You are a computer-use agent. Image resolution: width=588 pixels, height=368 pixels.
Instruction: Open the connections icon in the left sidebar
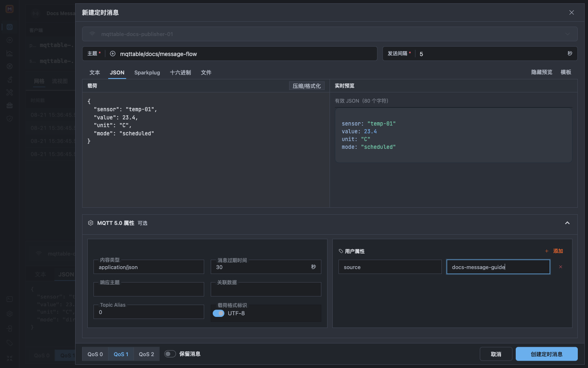[x=9, y=27]
